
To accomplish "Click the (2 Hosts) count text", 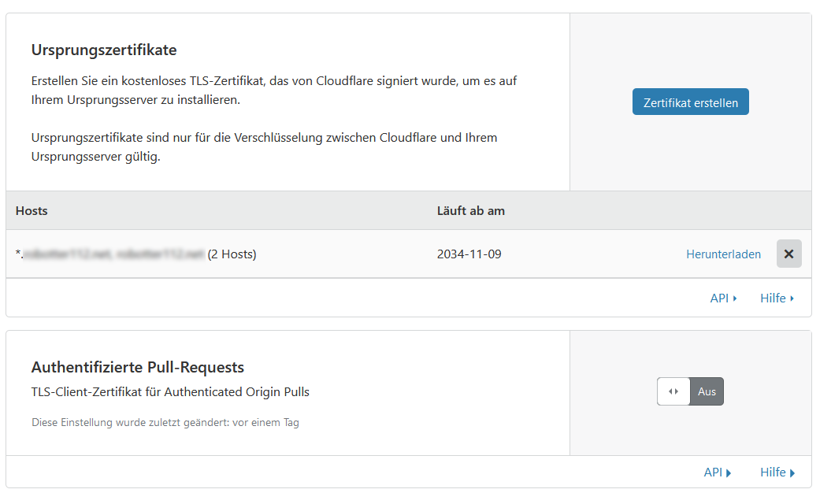I will pos(232,254).
